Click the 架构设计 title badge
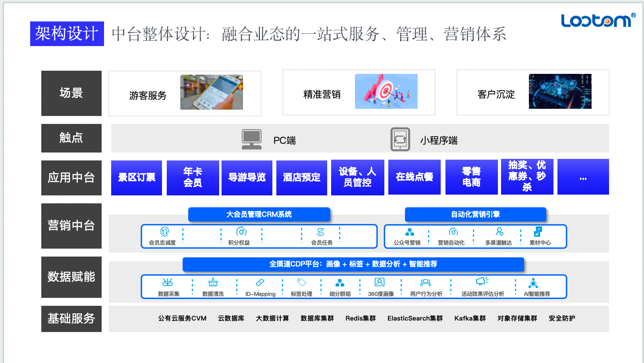Image resolution: width=644 pixels, height=363 pixels. click(x=67, y=34)
